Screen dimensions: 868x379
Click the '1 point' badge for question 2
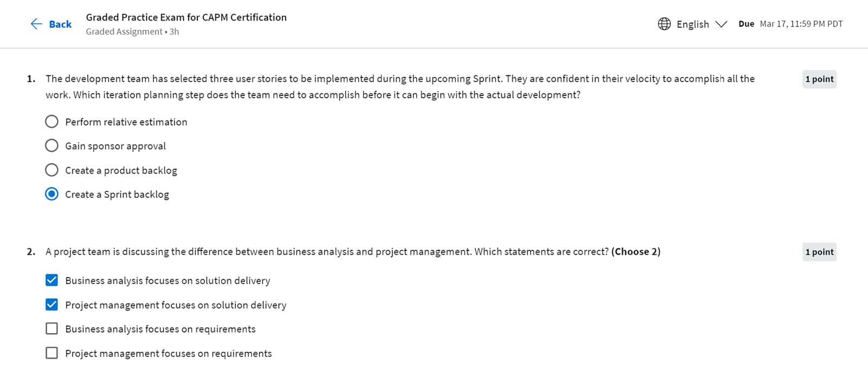[819, 252]
